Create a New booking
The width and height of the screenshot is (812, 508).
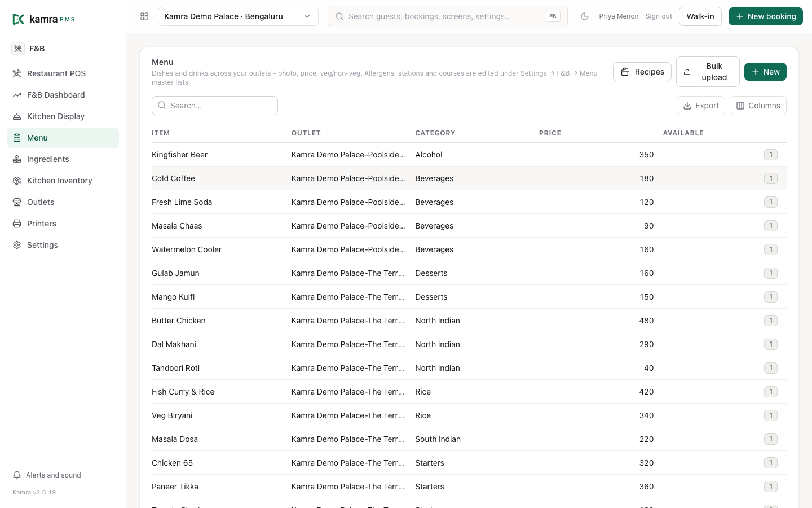[x=766, y=16]
